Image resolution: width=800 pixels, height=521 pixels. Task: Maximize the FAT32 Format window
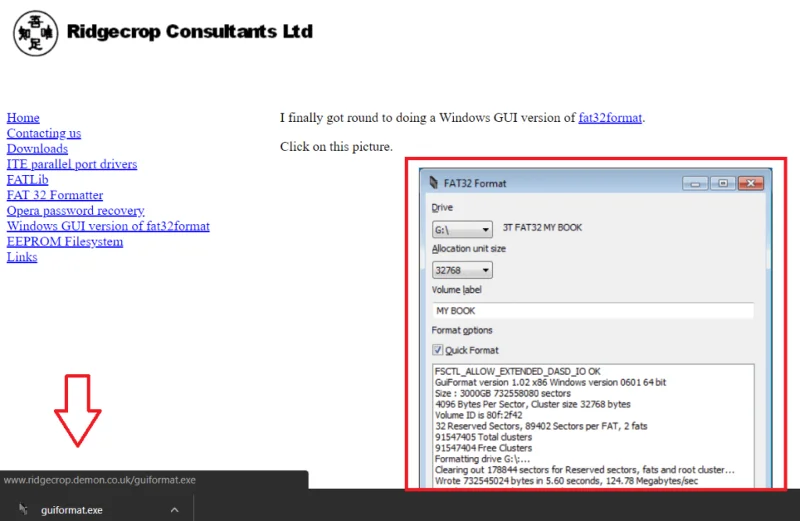click(x=723, y=183)
